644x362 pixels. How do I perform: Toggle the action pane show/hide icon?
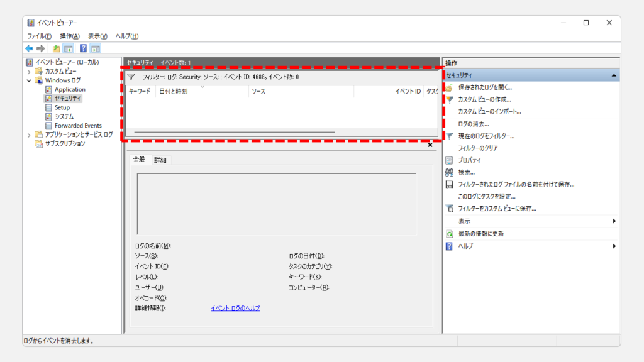[96, 48]
